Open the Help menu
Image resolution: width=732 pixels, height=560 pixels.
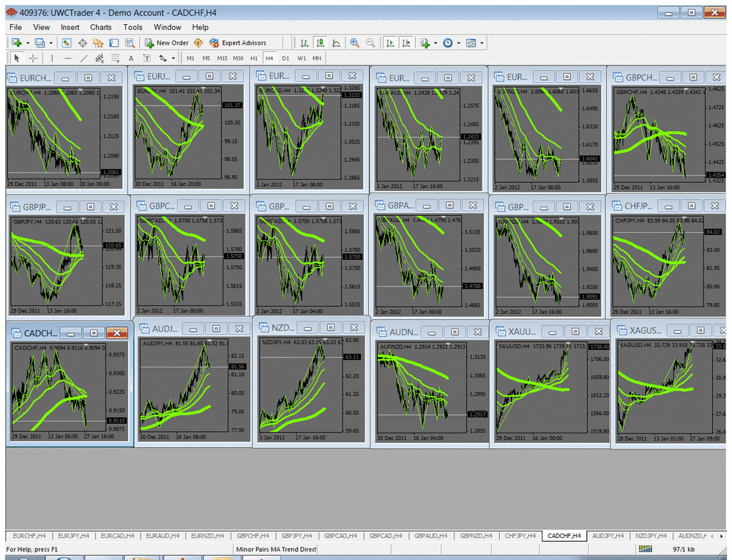201,27
